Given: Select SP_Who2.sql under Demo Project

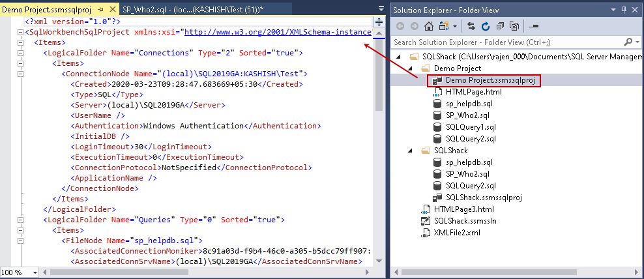Looking at the screenshot, I should (x=467, y=115).
